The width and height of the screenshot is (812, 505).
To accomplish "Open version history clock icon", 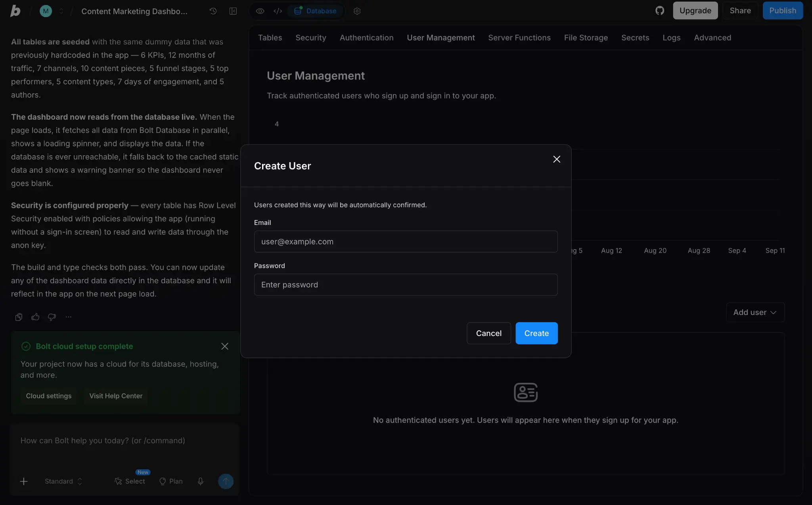I will click(x=213, y=11).
